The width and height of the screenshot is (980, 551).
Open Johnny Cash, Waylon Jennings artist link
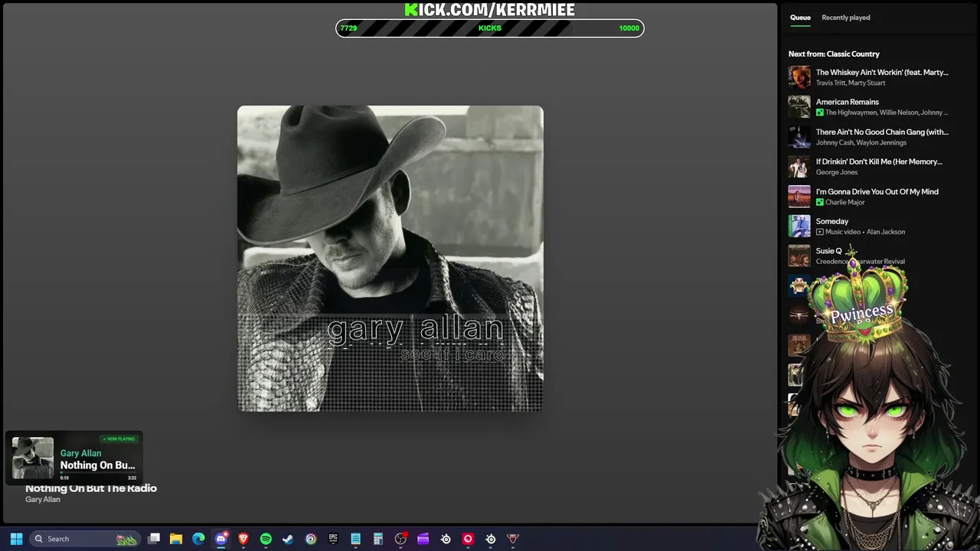861,142
